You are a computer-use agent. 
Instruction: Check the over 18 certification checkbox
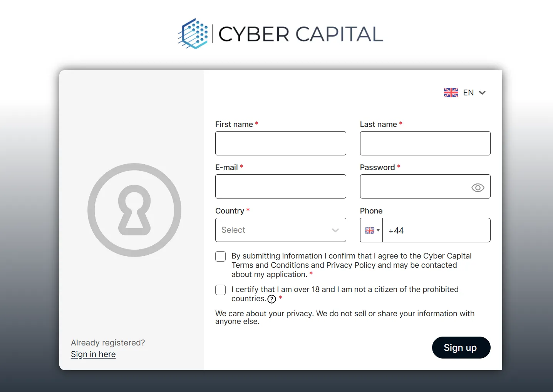221,290
